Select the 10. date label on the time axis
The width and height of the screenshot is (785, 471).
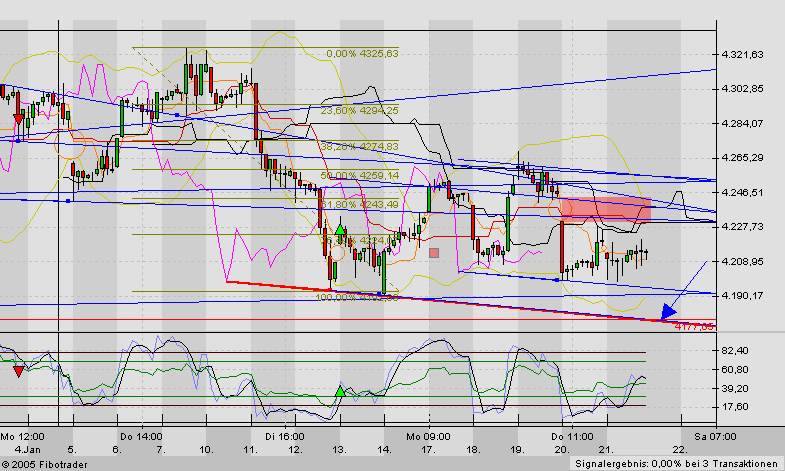[x=206, y=449]
